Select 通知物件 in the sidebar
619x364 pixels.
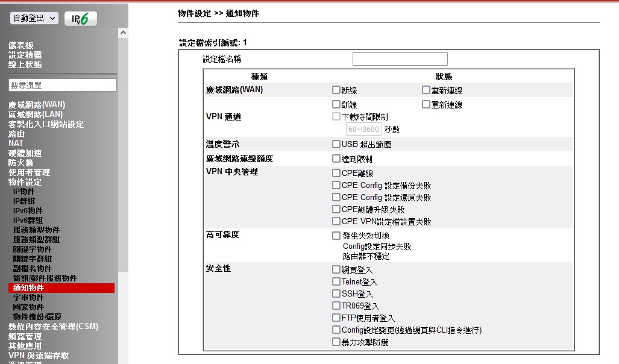click(28, 288)
